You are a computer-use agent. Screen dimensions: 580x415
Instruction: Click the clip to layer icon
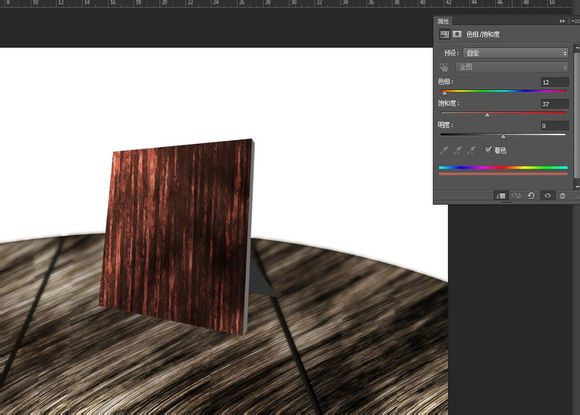[501, 196]
